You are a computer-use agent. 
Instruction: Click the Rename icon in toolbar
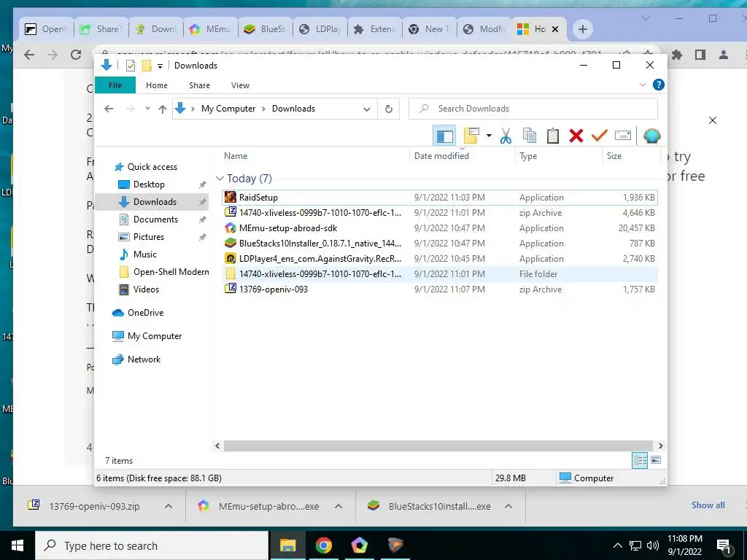coord(623,136)
